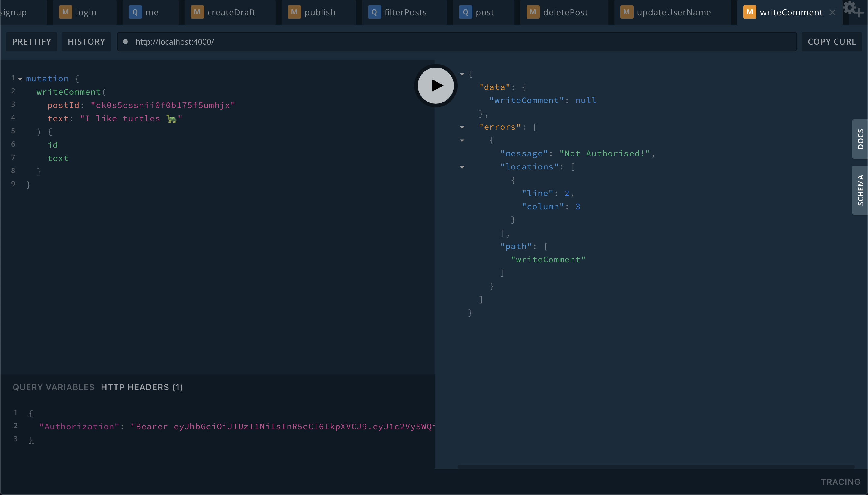Click the Q icon on the me tab
The width and height of the screenshot is (868, 495).
tap(135, 13)
